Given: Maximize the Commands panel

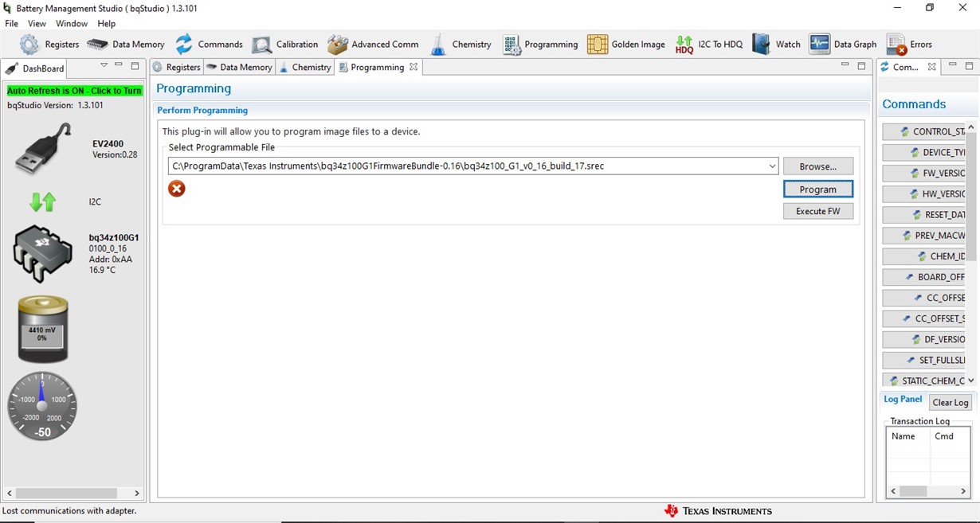Looking at the screenshot, I should pos(969,65).
